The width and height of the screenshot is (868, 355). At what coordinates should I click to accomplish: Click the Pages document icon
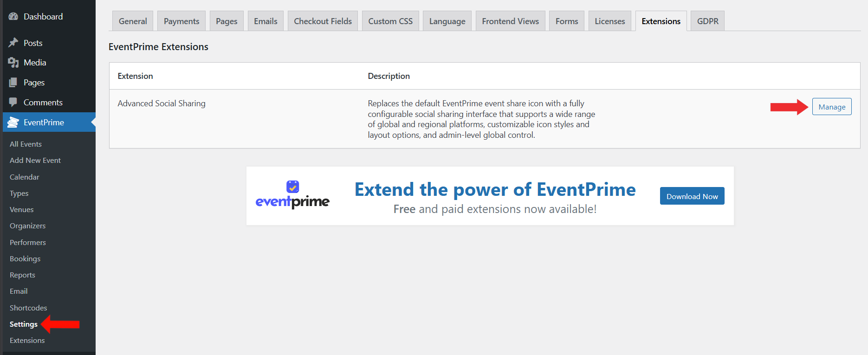pos(13,83)
